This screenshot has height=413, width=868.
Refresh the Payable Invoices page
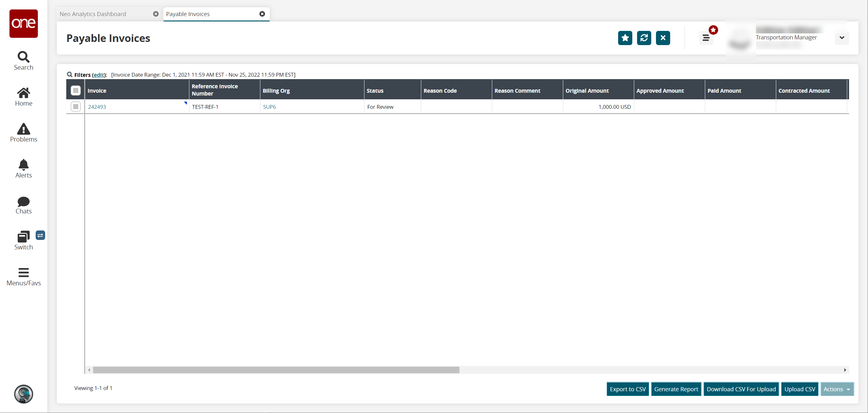[644, 38]
